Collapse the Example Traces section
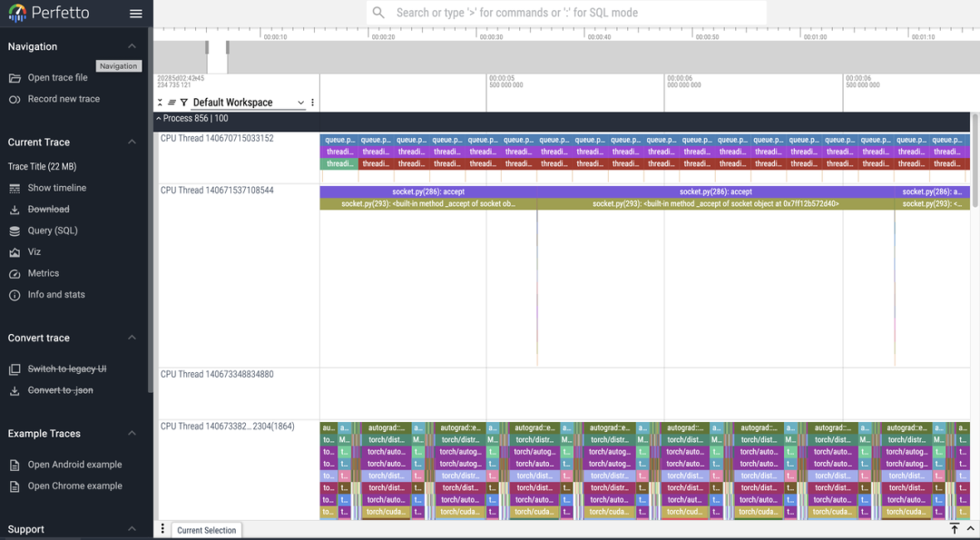The image size is (980, 540). (x=132, y=433)
